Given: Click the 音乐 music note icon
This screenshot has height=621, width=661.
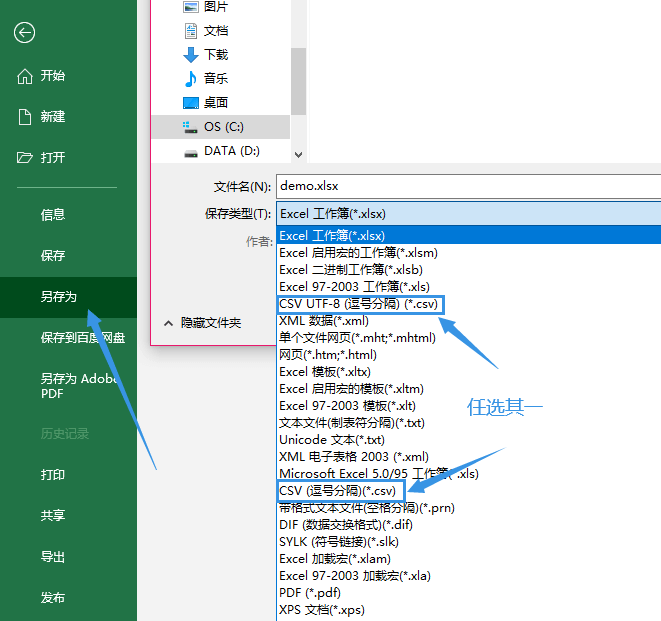Looking at the screenshot, I should (x=191, y=79).
